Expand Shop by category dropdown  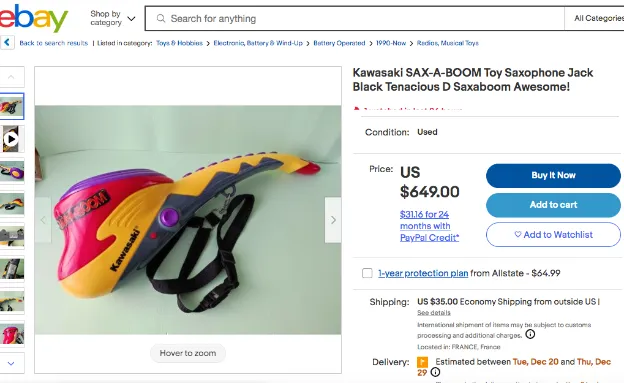(x=113, y=18)
